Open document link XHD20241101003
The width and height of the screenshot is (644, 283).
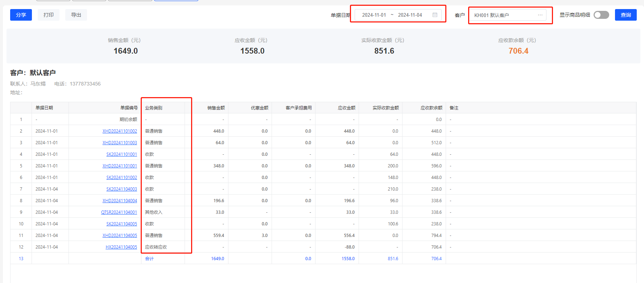coord(120,143)
